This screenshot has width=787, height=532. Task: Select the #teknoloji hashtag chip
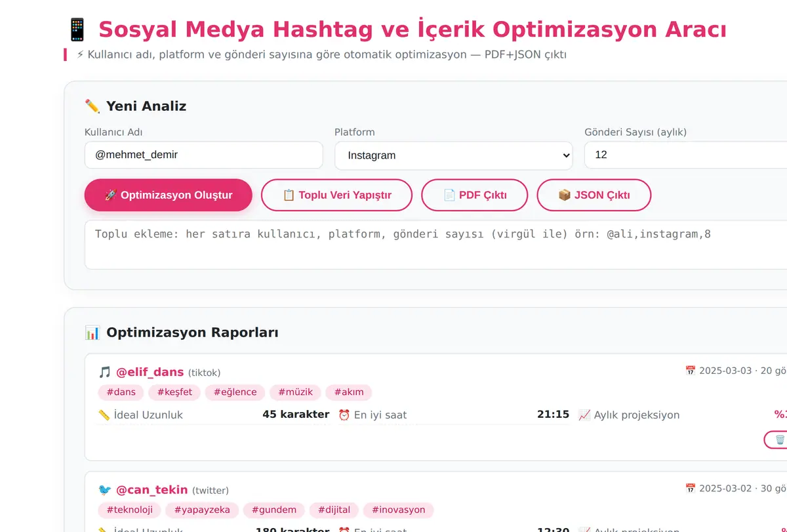click(129, 510)
